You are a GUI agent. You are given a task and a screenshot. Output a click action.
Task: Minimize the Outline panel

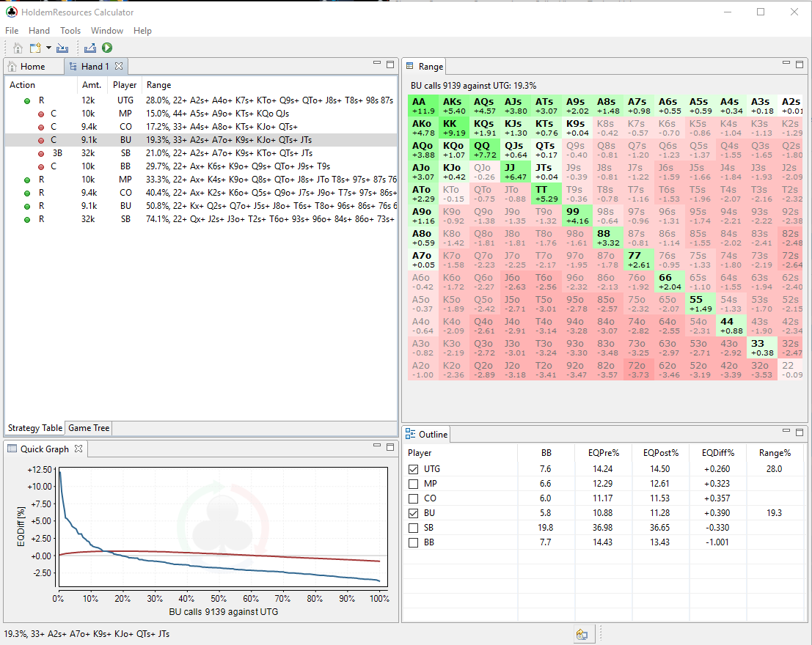(786, 430)
